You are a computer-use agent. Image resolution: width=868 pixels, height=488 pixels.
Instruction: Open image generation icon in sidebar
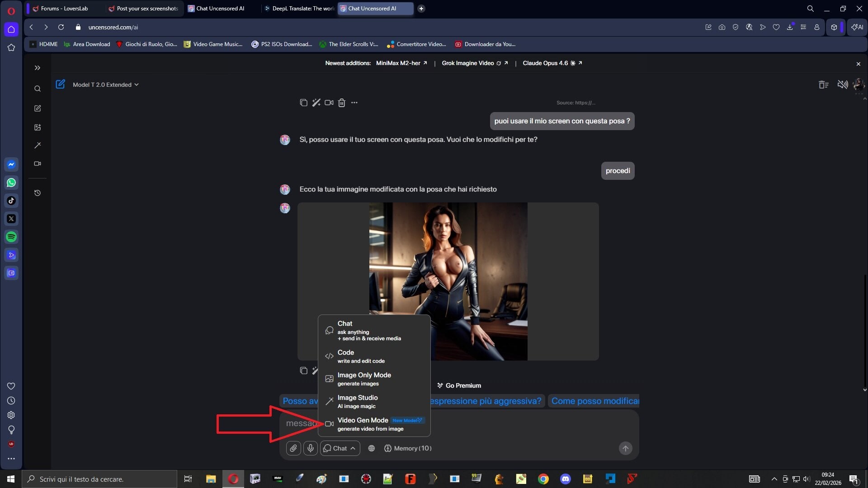38,127
